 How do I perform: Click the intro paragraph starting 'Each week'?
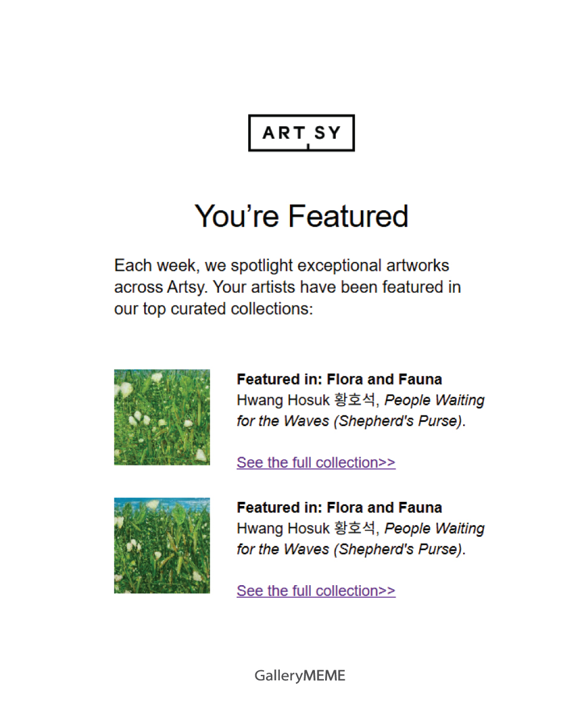pyautogui.click(x=288, y=287)
